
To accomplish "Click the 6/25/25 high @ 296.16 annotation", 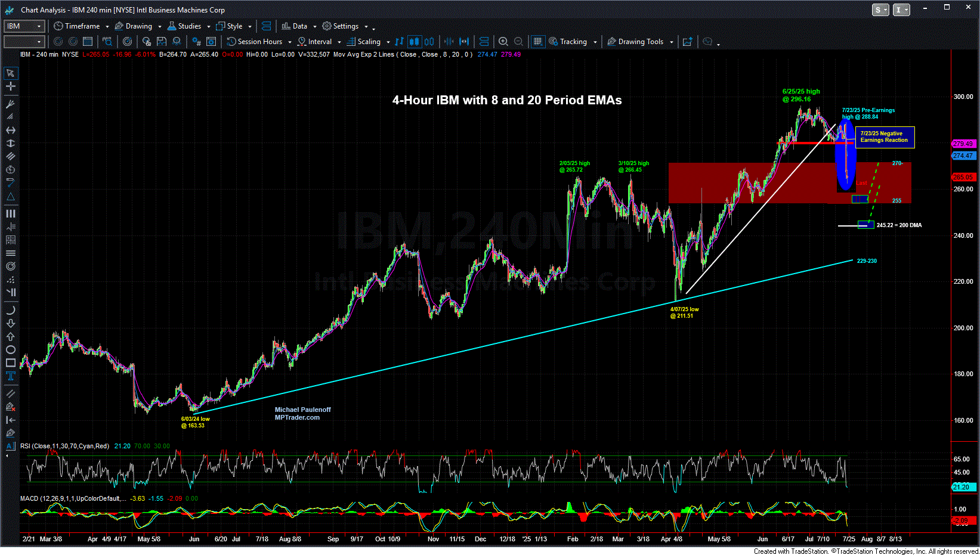I will point(801,95).
